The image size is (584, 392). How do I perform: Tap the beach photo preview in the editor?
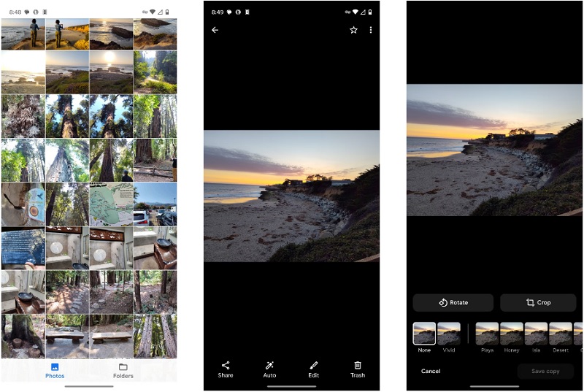click(x=494, y=150)
